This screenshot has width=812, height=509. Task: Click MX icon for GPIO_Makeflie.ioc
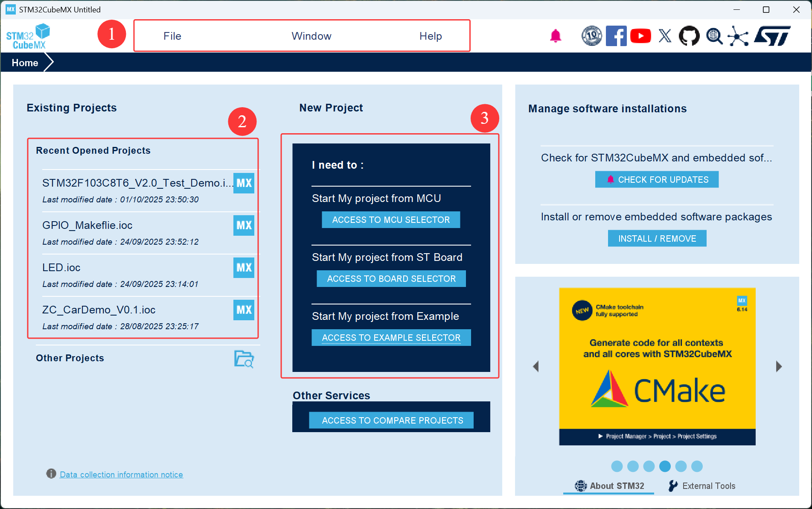(x=244, y=225)
